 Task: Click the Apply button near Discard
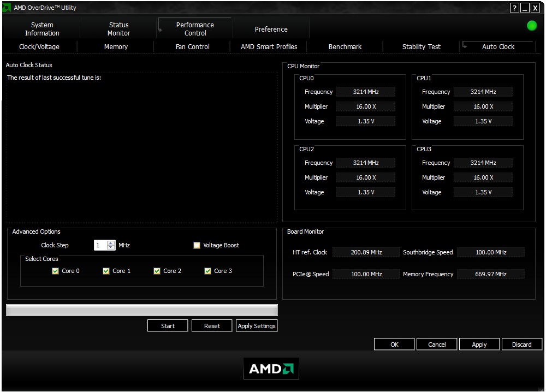coord(479,345)
